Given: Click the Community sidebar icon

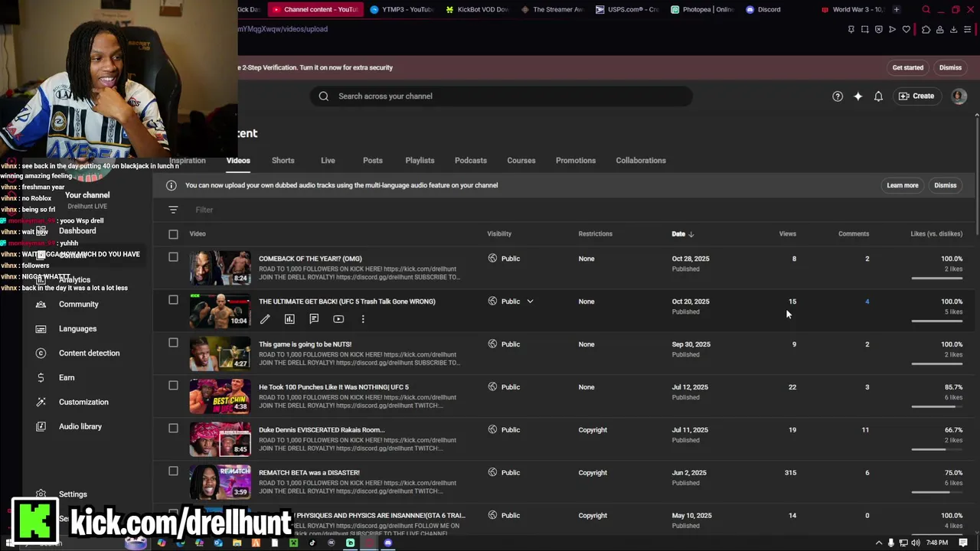Looking at the screenshot, I should [41, 305].
